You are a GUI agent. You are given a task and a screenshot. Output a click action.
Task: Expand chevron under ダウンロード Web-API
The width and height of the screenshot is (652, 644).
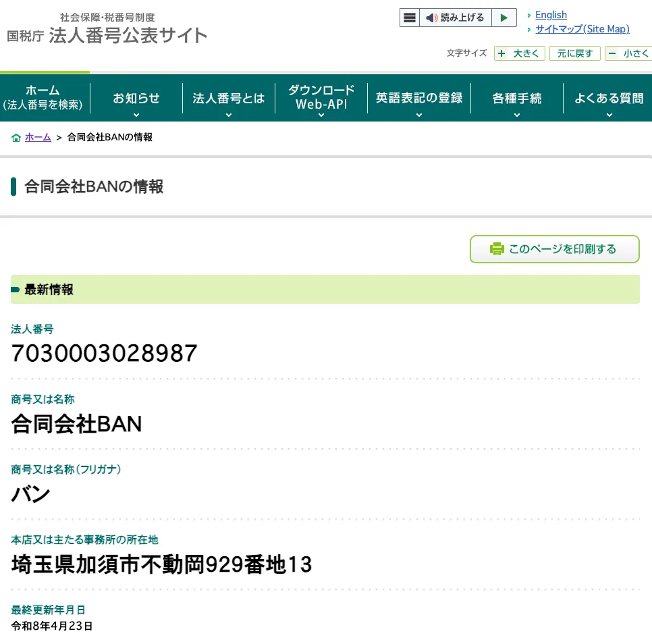(x=321, y=115)
